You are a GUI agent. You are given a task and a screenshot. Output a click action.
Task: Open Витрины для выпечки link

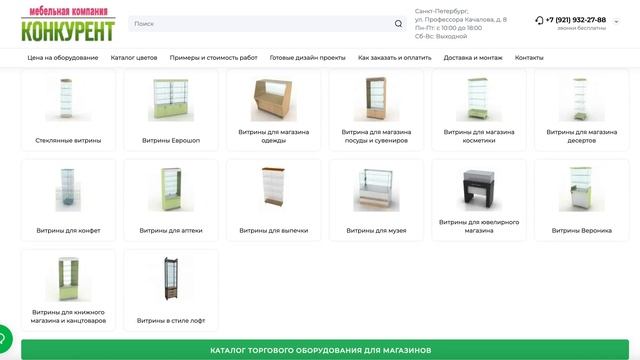click(273, 231)
